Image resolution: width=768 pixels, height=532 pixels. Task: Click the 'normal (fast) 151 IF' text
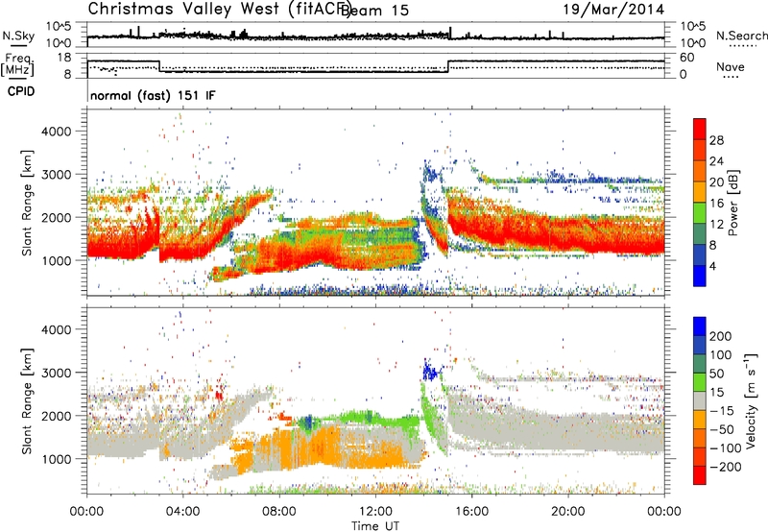coord(153,95)
